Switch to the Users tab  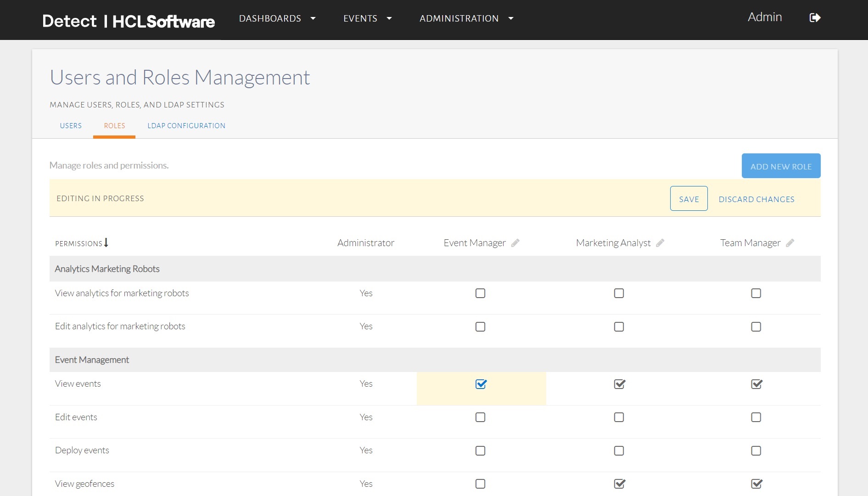pyautogui.click(x=71, y=126)
